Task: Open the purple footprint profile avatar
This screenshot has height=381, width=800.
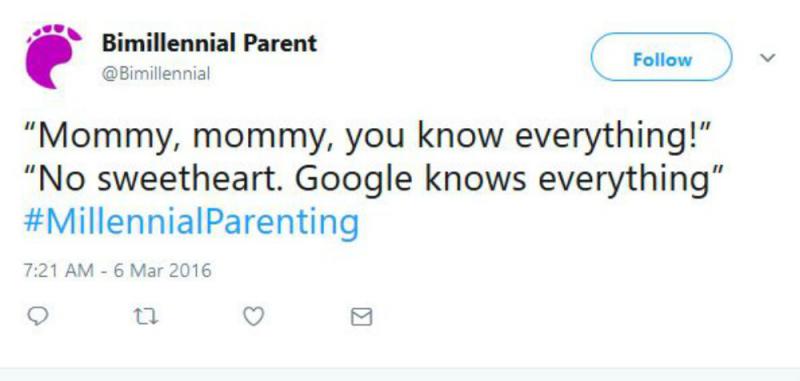Action: pyautogui.click(x=53, y=56)
